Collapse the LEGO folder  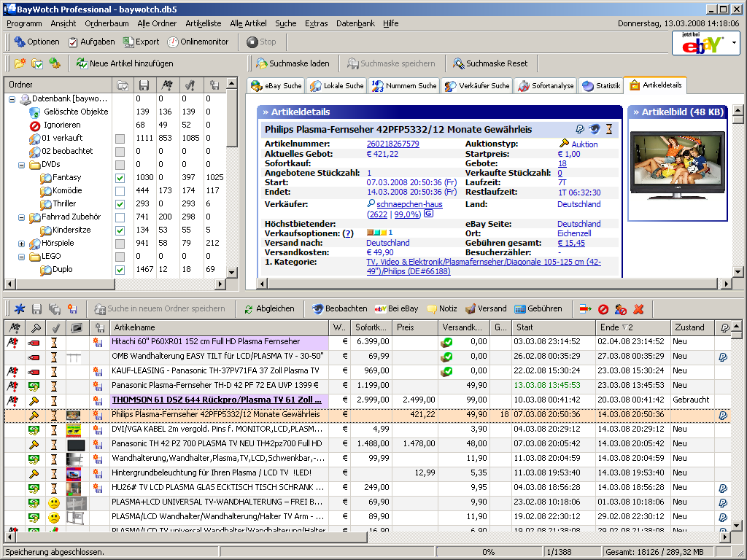pyautogui.click(x=21, y=257)
